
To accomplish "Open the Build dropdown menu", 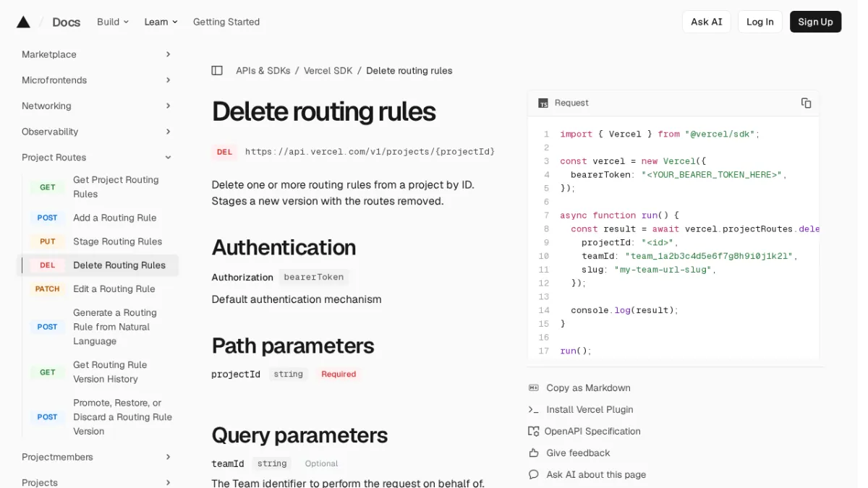I will point(113,22).
